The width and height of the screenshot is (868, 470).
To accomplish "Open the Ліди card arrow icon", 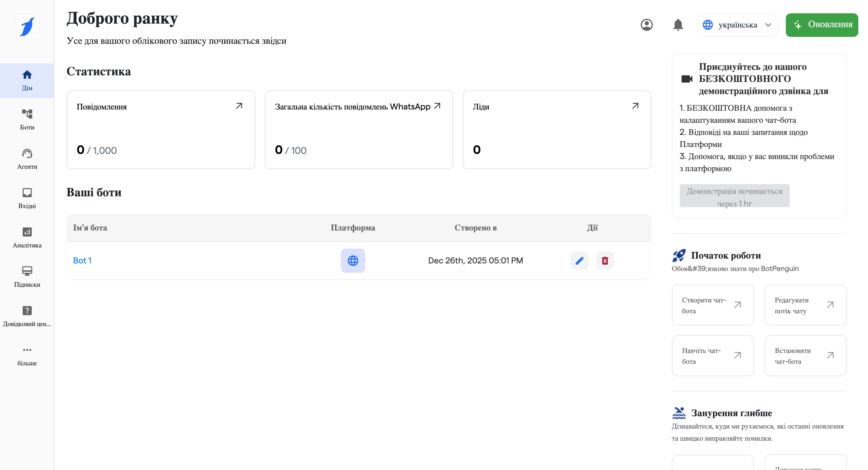I will click(x=635, y=106).
